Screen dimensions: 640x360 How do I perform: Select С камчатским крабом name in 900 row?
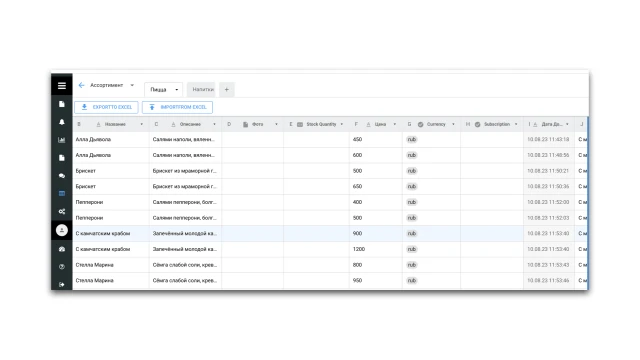102,233
